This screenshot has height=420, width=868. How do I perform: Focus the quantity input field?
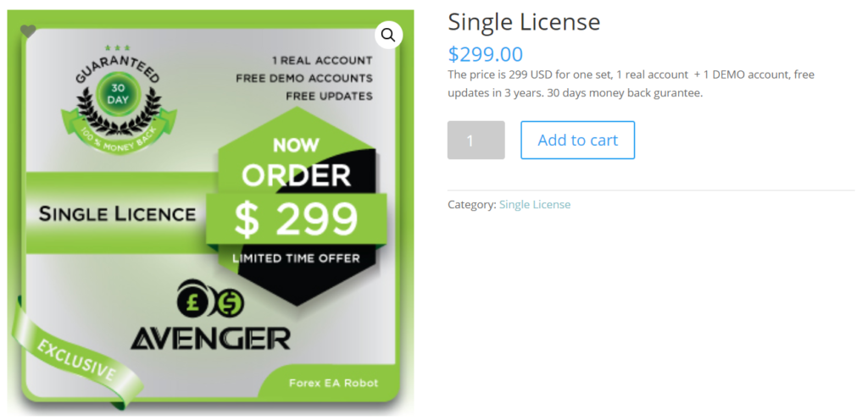476,141
